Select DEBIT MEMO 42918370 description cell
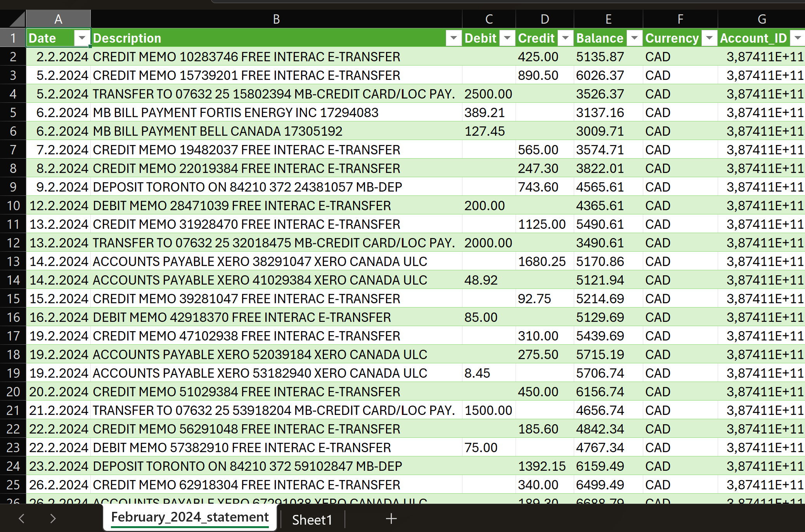The width and height of the screenshot is (805, 532). (x=276, y=317)
